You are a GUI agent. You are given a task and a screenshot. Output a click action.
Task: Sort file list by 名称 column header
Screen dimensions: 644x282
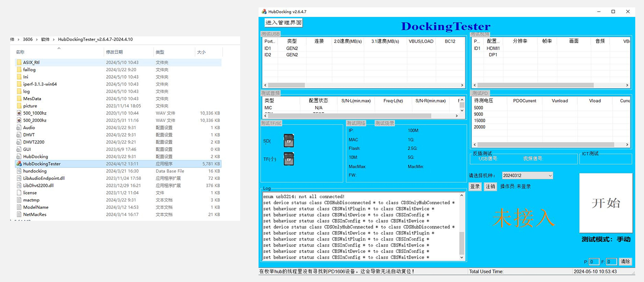coord(21,52)
